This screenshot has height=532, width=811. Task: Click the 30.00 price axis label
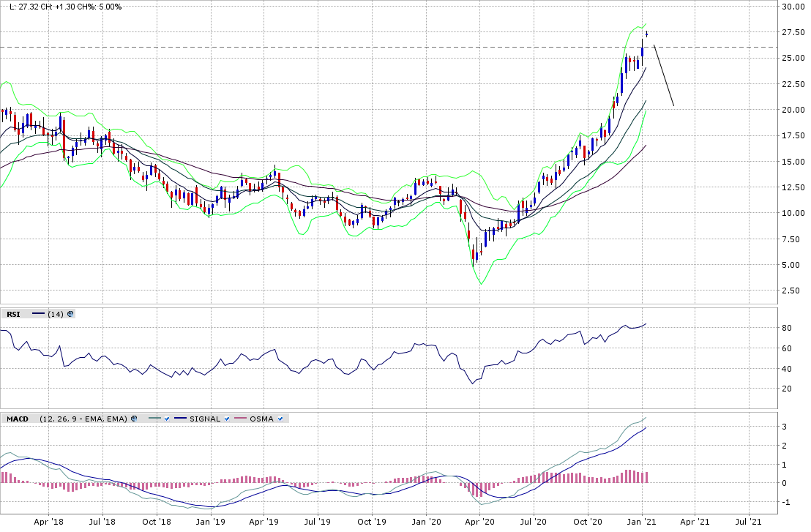click(x=792, y=7)
